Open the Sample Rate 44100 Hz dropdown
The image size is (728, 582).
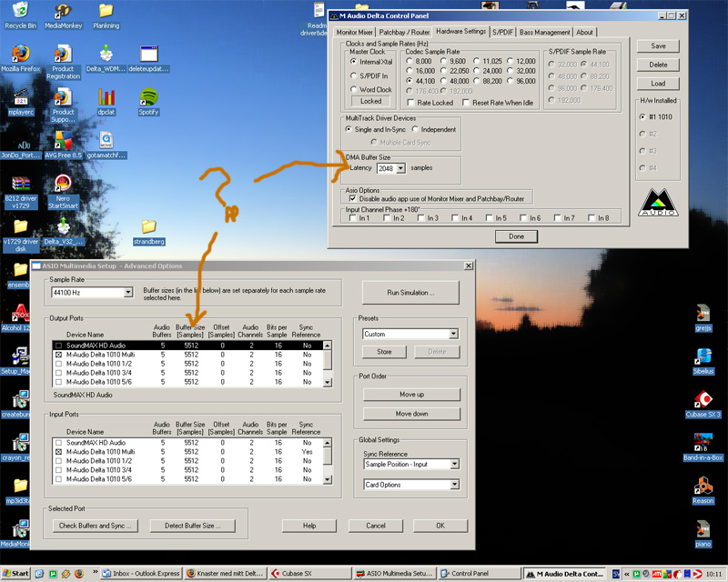click(128, 293)
